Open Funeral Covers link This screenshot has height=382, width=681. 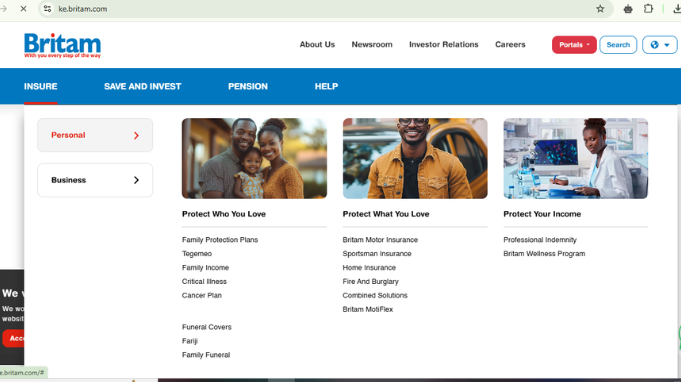point(207,327)
